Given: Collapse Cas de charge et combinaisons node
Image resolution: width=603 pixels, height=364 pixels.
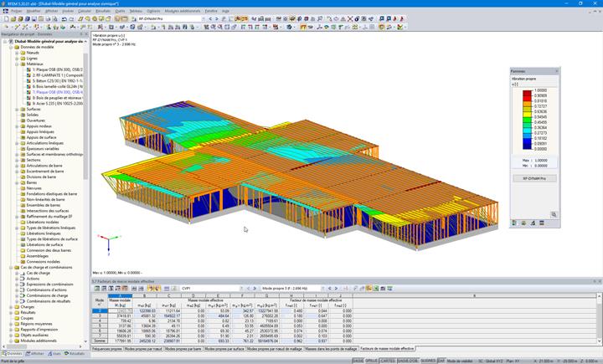Looking at the screenshot, I should point(11,268).
